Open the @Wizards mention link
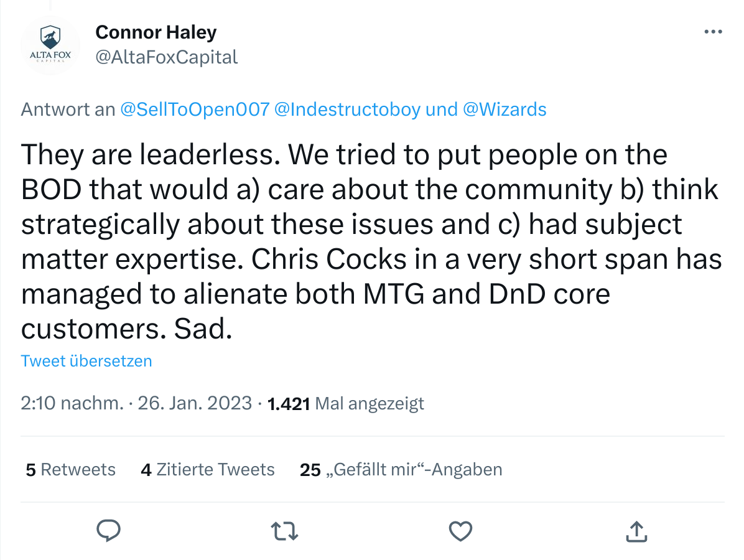The width and height of the screenshot is (744, 560). point(505,110)
